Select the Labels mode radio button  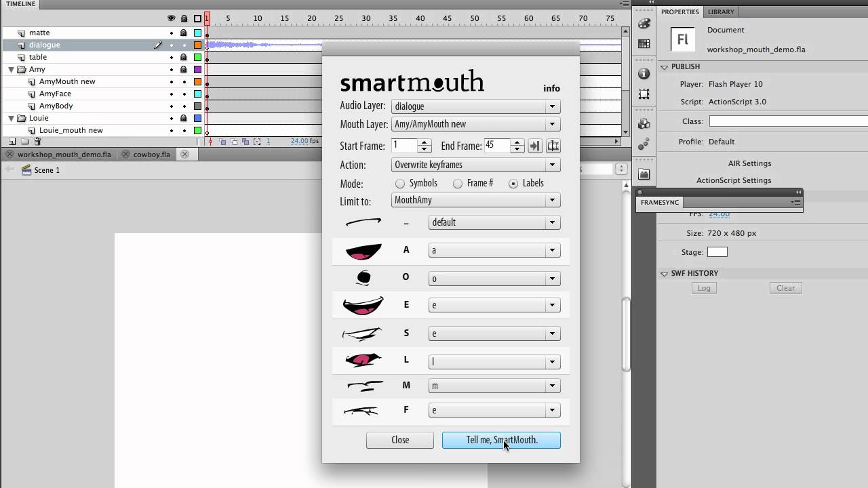(x=513, y=184)
